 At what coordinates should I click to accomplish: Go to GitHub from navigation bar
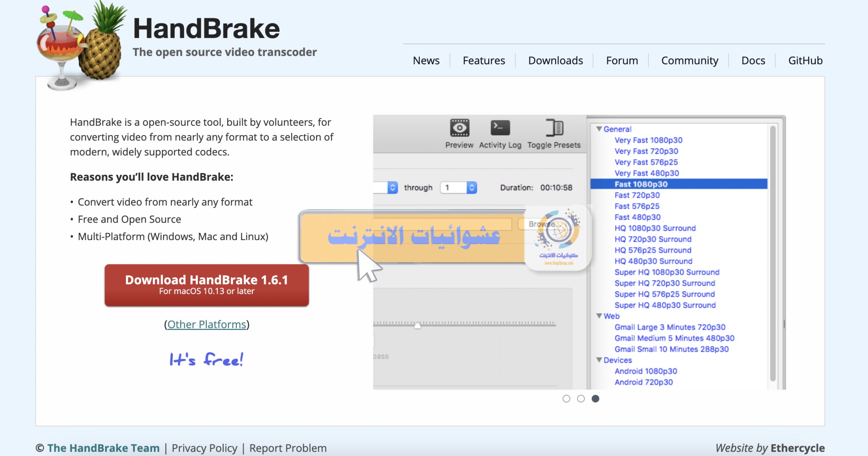click(805, 61)
